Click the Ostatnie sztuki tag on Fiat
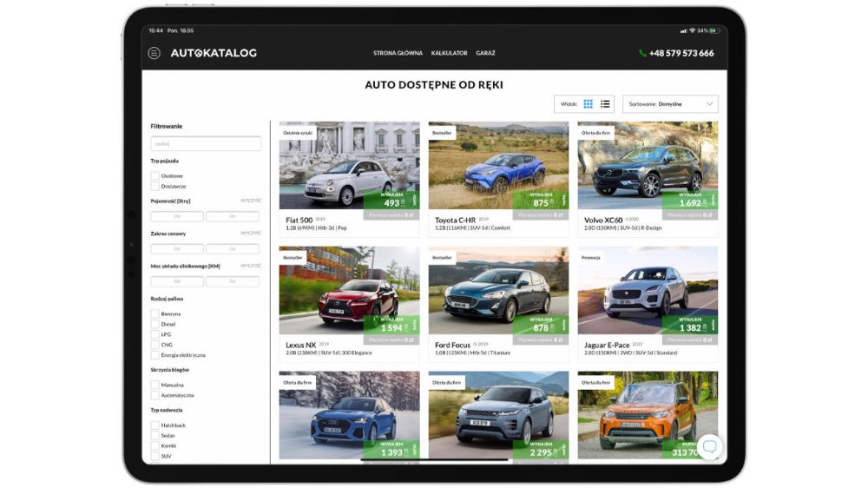868x488 pixels. click(x=298, y=133)
